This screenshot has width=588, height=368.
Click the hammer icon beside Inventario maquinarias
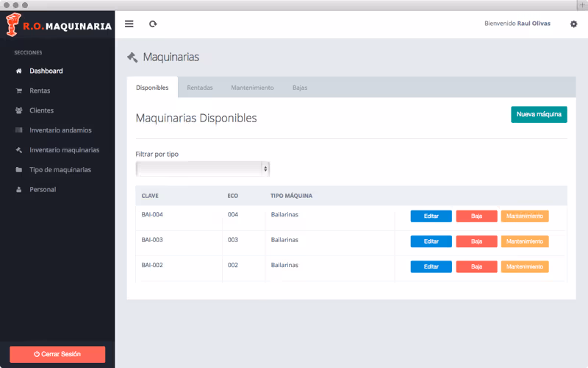coord(19,150)
